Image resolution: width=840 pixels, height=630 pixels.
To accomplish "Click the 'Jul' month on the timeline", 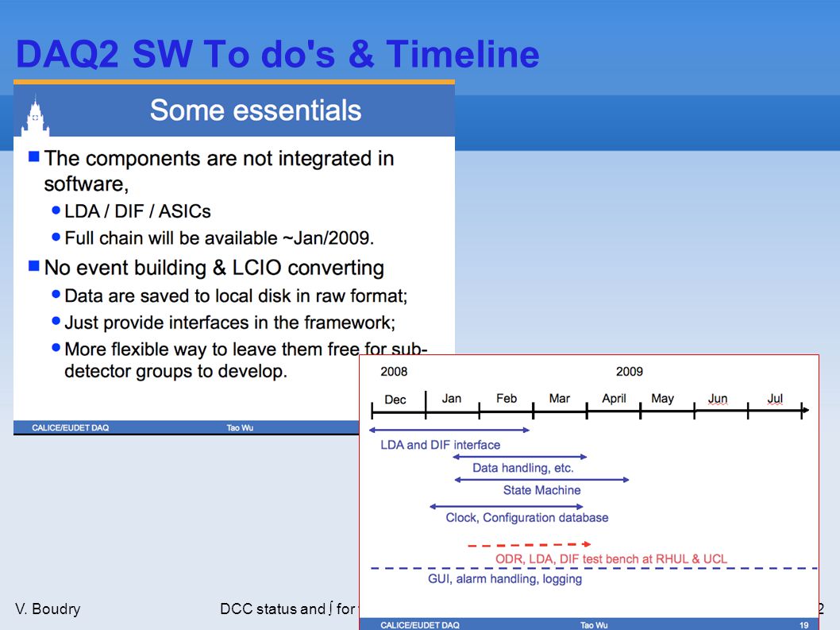I will [775, 398].
